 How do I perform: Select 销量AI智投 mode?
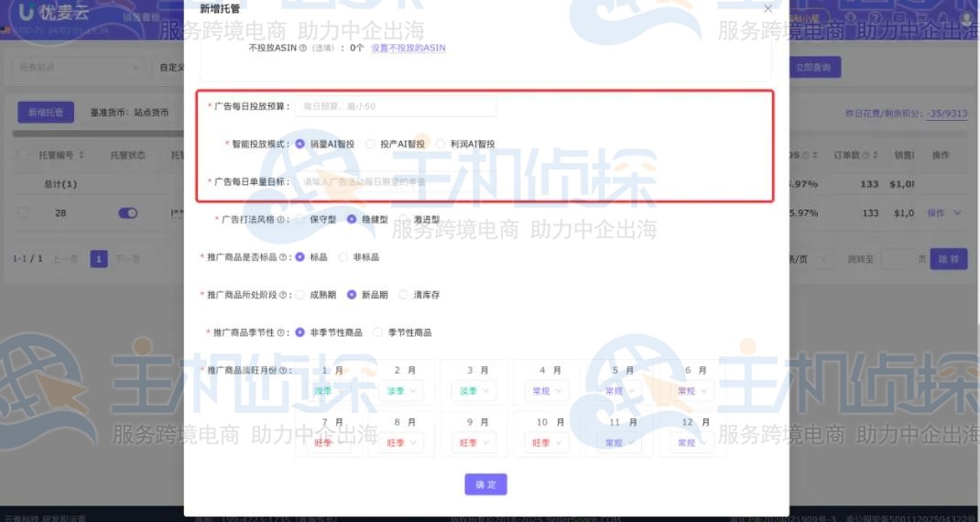point(300,144)
